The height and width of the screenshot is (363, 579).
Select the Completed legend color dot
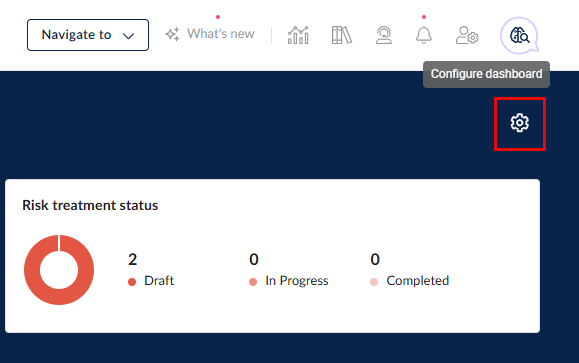[x=374, y=282]
